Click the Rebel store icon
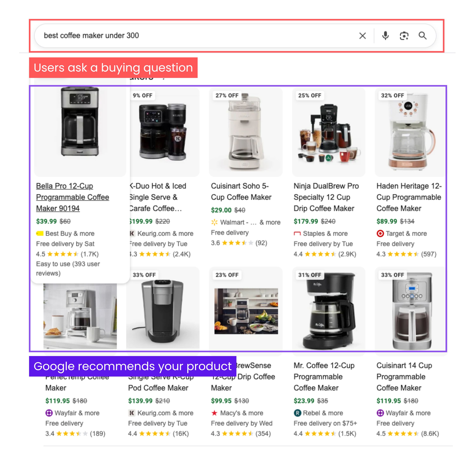Screen dimensions: 476x476 [x=297, y=413]
